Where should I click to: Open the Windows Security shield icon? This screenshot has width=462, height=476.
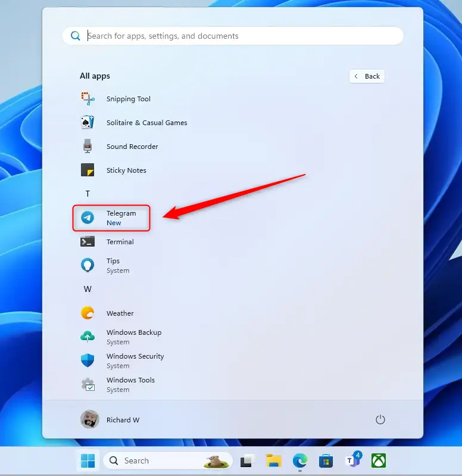click(x=88, y=360)
